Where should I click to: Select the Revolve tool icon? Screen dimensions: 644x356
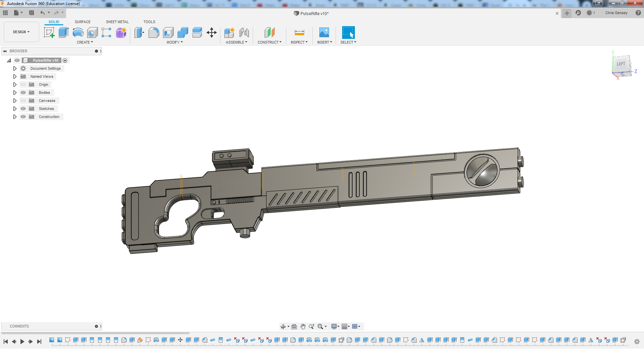point(78,33)
